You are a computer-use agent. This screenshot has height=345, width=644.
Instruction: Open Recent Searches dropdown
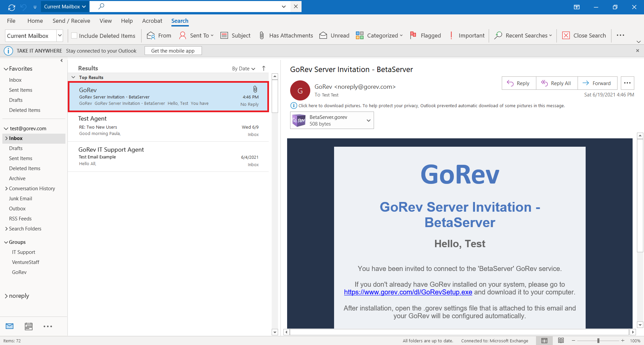[x=523, y=36]
